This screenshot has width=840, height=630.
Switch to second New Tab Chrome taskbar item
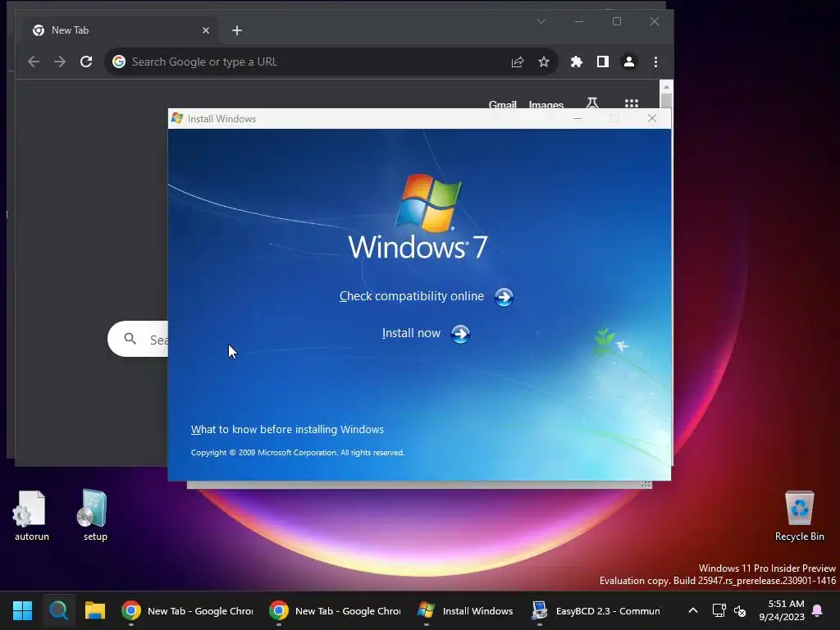coord(335,610)
